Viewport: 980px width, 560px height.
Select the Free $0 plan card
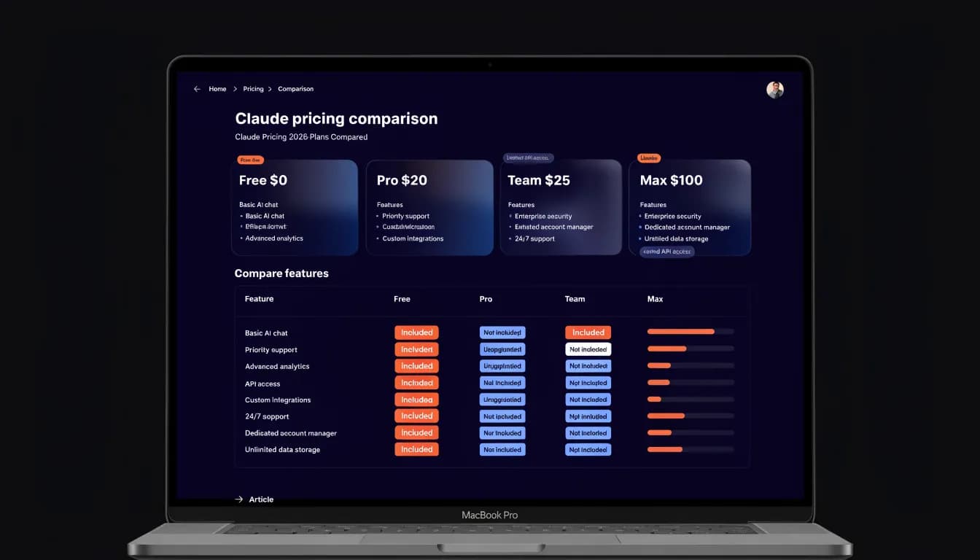coord(295,208)
